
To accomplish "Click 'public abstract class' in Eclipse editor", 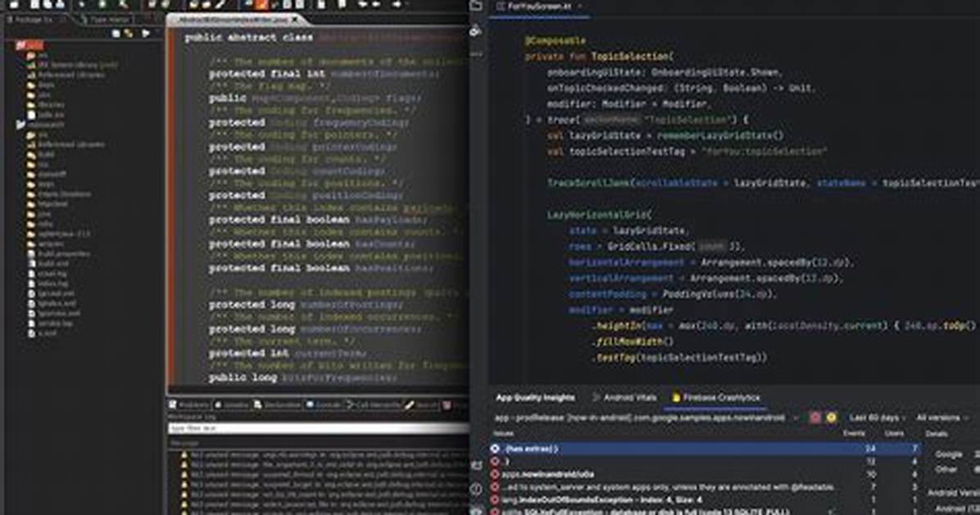I will (x=249, y=38).
